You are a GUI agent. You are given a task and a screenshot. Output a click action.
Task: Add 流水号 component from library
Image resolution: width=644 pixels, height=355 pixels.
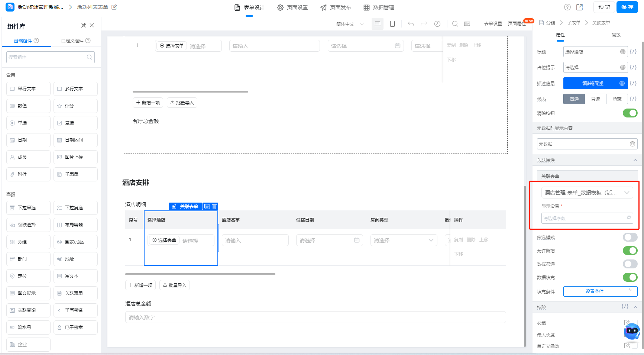tap(28, 327)
